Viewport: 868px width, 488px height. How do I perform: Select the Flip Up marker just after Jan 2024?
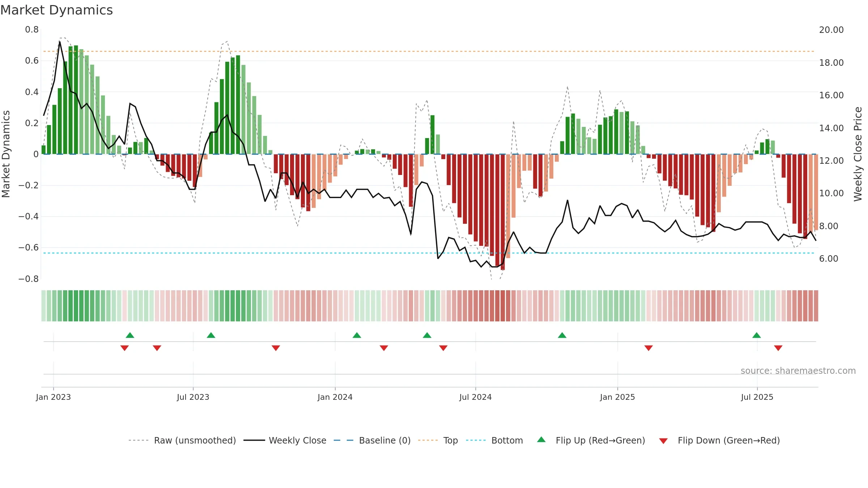click(357, 335)
